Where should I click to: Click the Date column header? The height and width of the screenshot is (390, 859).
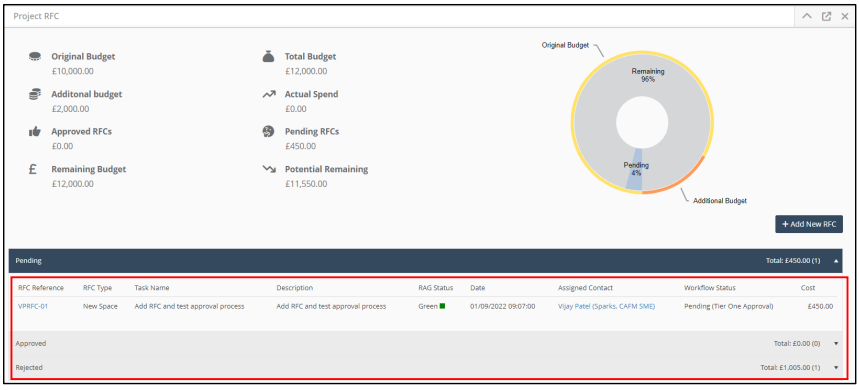pos(478,288)
